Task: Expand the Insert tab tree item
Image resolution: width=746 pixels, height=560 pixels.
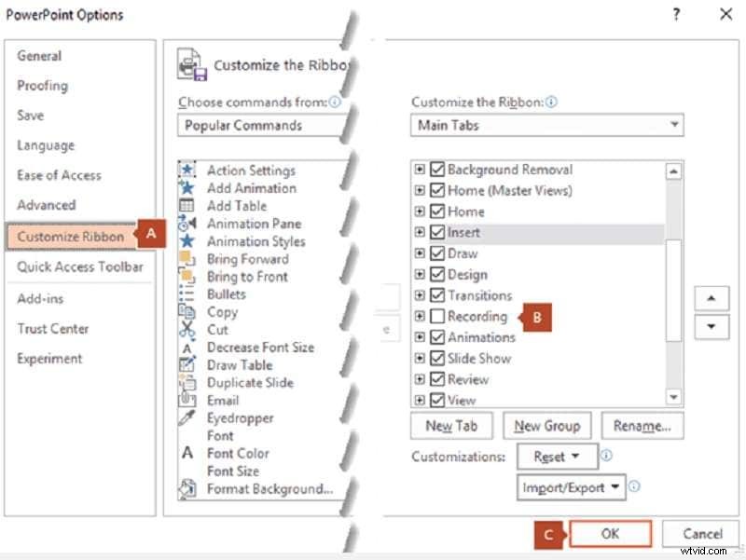Action: (420, 232)
